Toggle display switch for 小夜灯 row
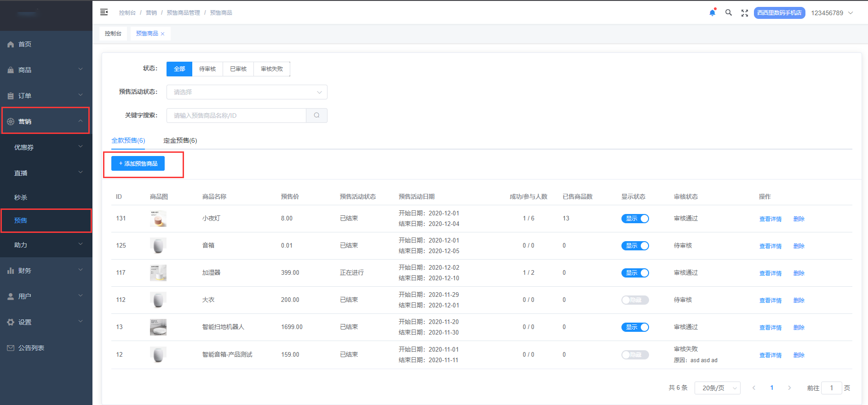 click(635, 219)
